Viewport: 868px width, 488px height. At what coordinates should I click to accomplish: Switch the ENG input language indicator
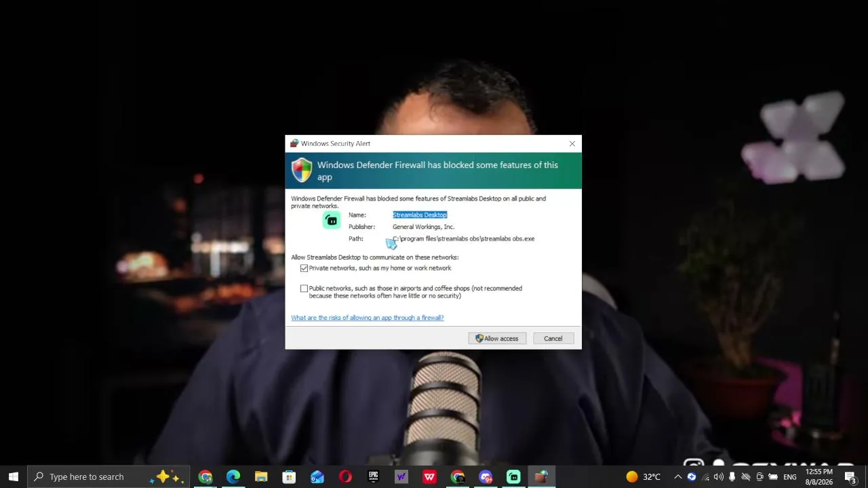pos(790,476)
